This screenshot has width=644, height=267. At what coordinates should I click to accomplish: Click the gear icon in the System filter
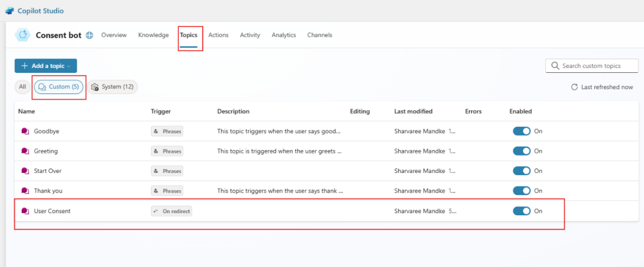[95, 87]
